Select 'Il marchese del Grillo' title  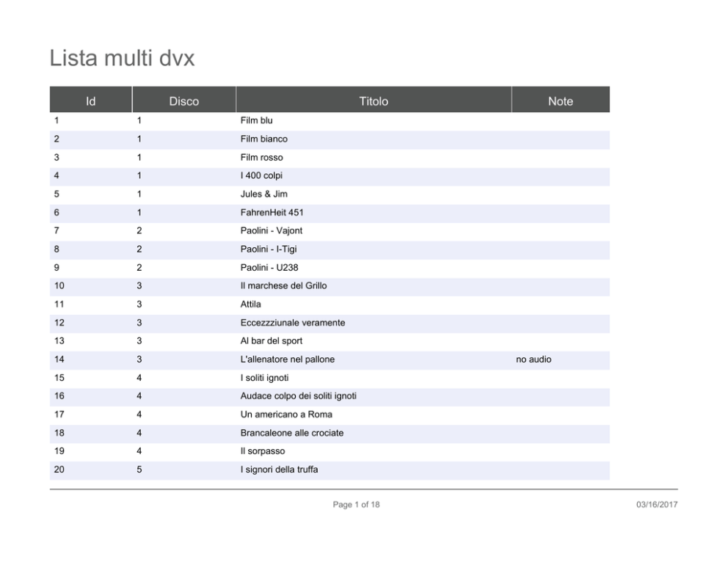(283, 286)
